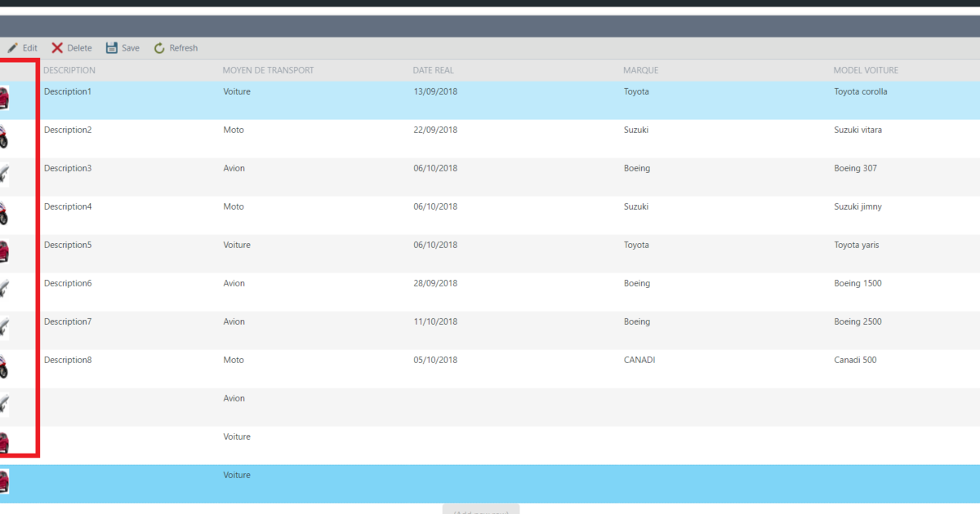Sort by the MODEL VOITURE column header

click(x=866, y=70)
